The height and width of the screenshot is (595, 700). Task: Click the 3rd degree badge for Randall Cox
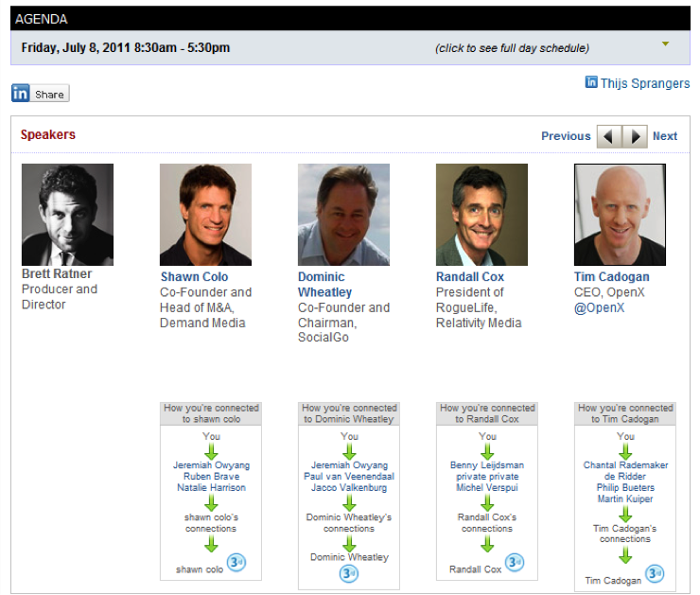click(x=515, y=562)
